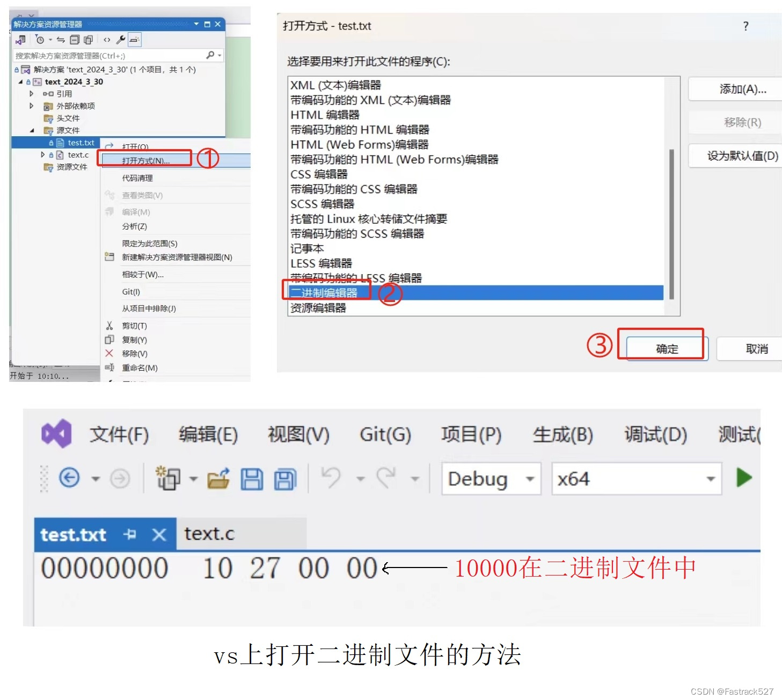Screen dimensions: 782x700
Task: Collapse the text_2024_3_30 project node
Action: coord(20,82)
